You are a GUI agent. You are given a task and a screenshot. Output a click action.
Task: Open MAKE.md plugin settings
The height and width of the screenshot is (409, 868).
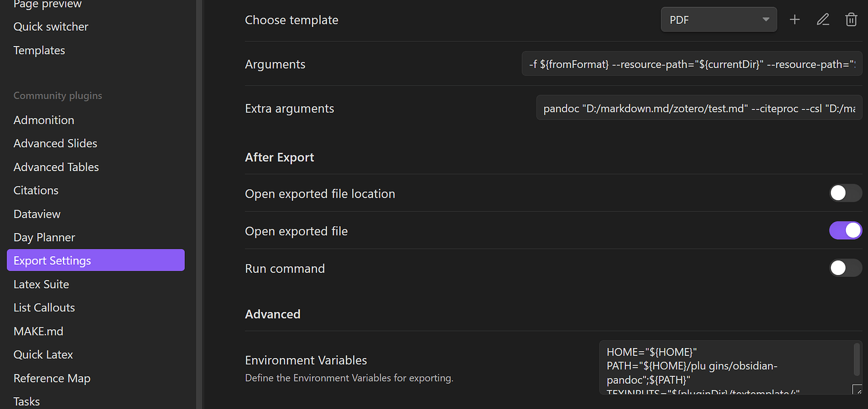click(38, 330)
